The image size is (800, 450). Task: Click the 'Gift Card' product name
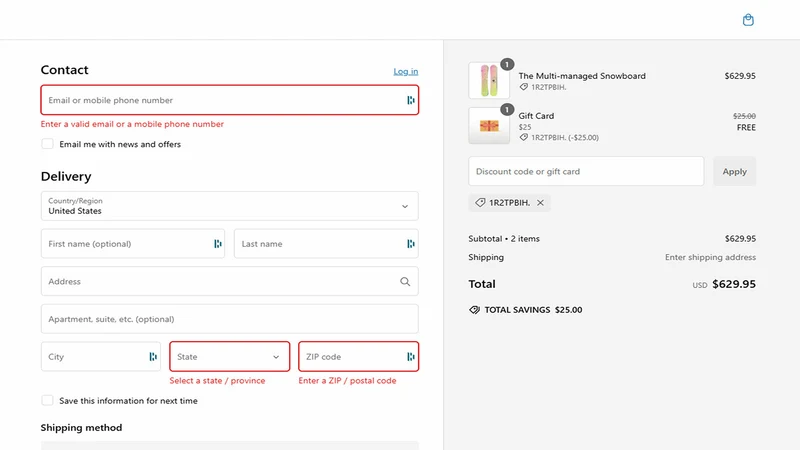point(536,116)
